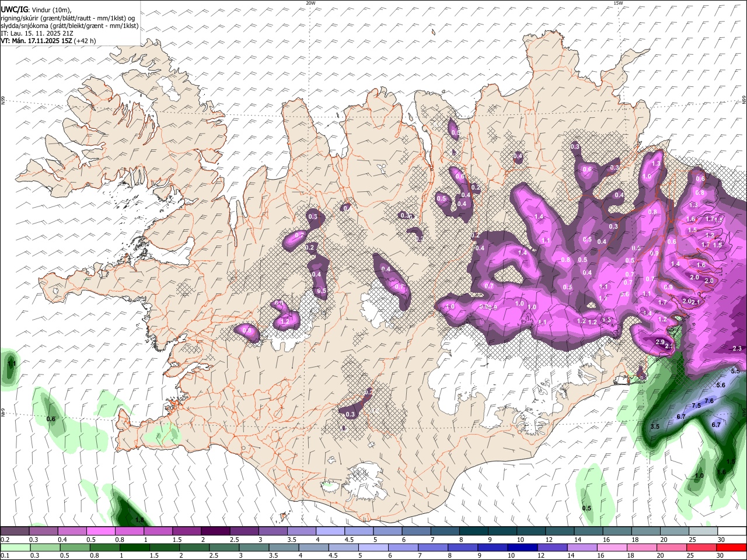Click the 'VT: Mán. 17.11.2025 15Z (+42 h)' valid time
The image size is (747, 560).
(48, 41)
